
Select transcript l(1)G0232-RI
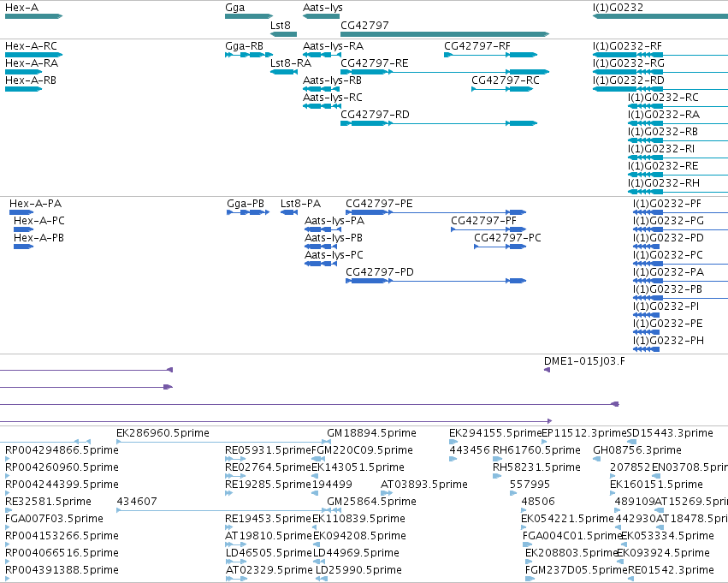(678, 158)
